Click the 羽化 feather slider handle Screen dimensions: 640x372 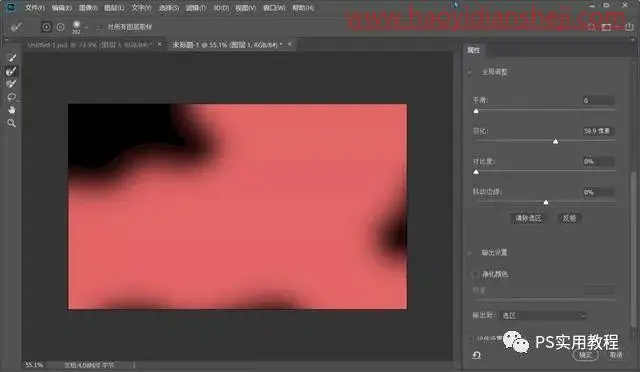556,141
